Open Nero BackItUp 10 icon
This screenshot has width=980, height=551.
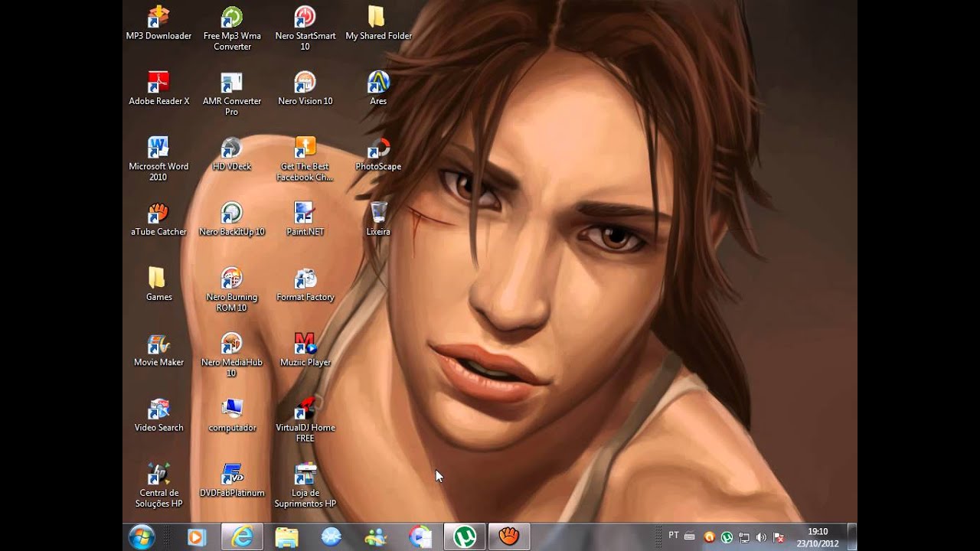(232, 219)
